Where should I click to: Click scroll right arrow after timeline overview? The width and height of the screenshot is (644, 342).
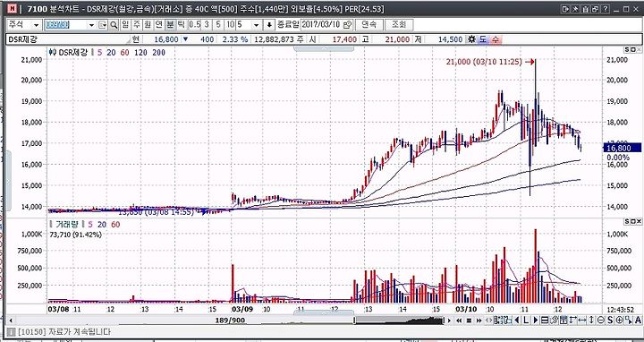449,321
